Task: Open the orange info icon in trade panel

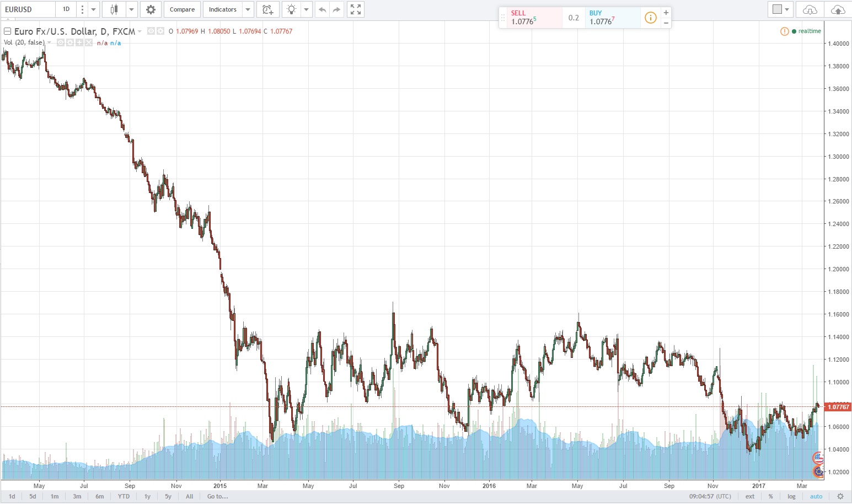Action: point(651,18)
